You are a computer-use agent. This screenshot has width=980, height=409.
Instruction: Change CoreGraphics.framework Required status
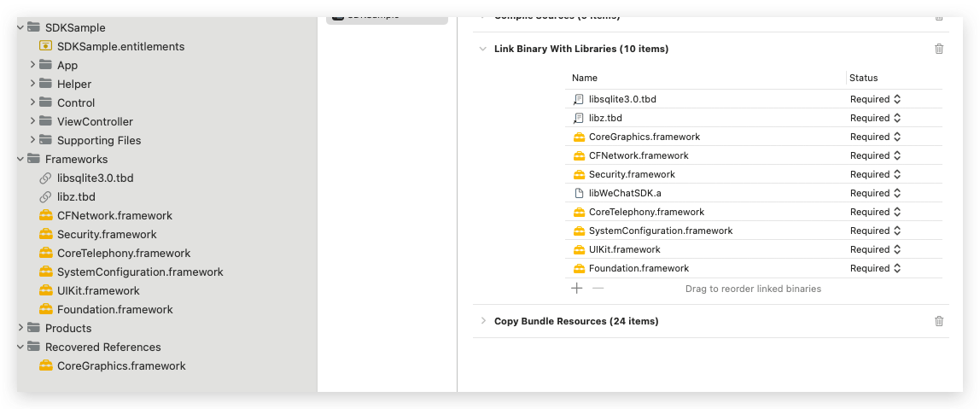876,137
